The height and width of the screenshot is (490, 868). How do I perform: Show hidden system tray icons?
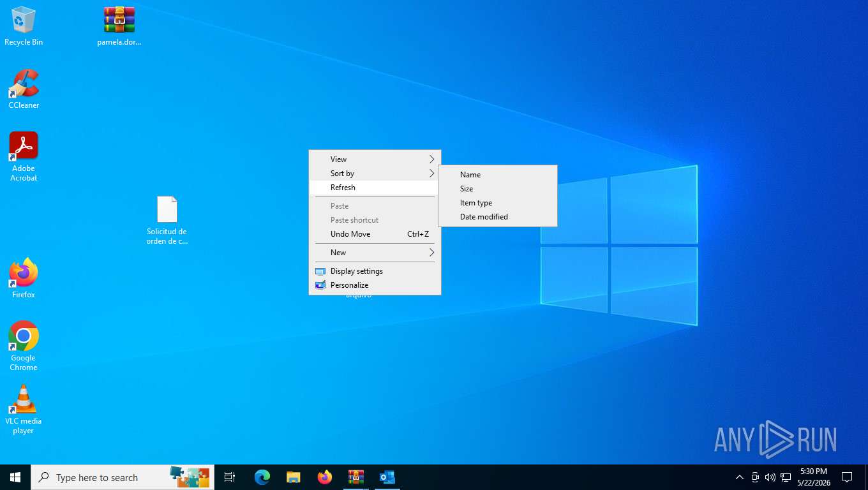(740, 477)
